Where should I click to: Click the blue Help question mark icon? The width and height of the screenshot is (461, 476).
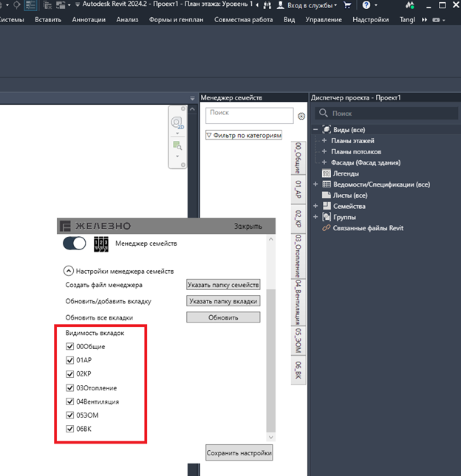366,5
